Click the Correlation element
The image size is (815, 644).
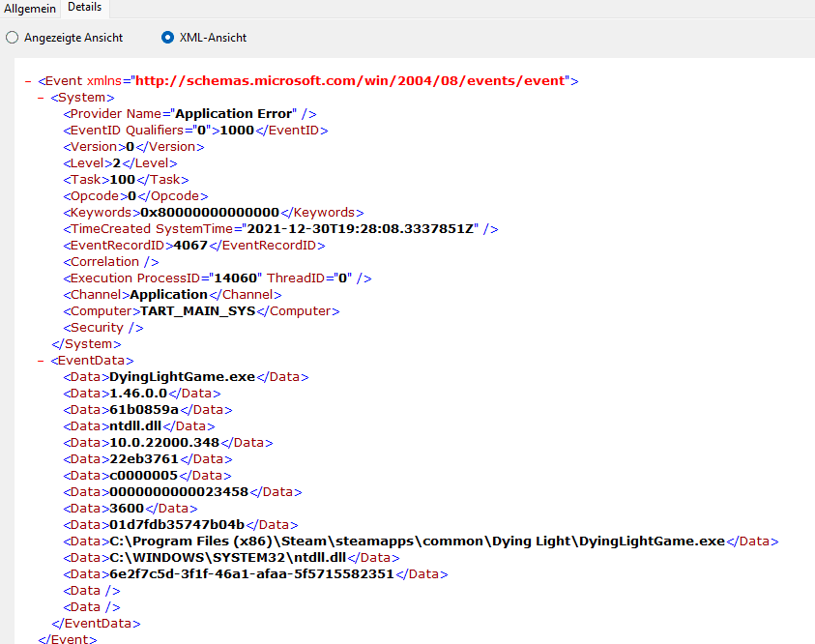click(111, 262)
